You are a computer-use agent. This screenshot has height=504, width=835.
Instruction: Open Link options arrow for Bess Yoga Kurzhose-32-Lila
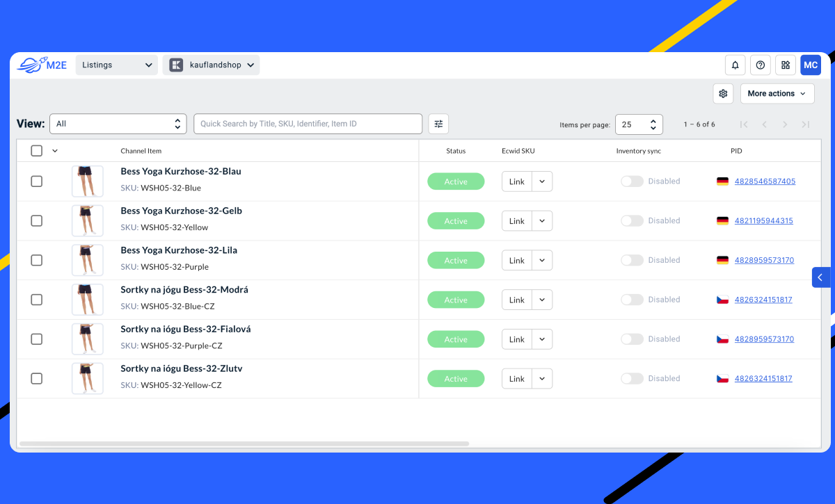[x=542, y=261]
